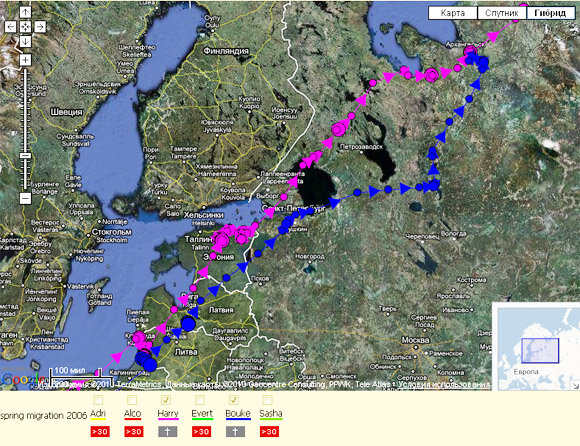
Task: Select the Гибрид hybrid view
Action: (x=550, y=13)
